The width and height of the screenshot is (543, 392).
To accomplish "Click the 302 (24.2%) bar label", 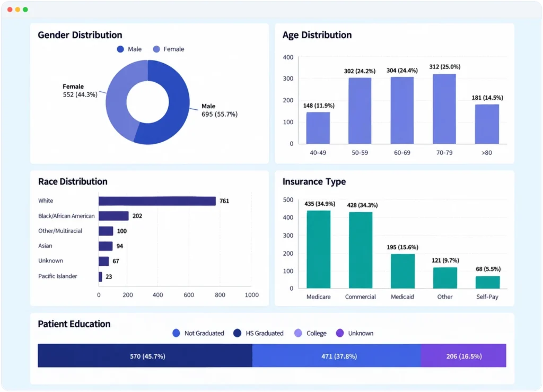I will (360, 71).
